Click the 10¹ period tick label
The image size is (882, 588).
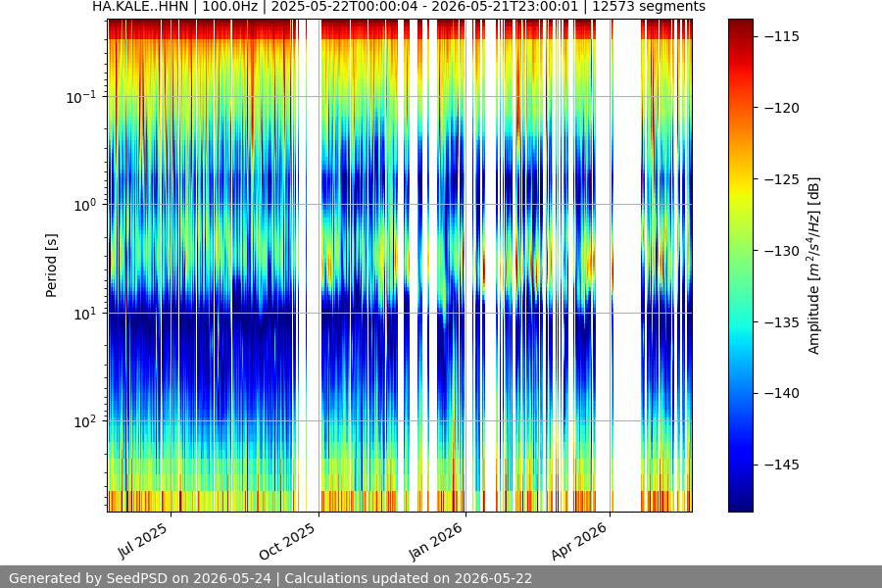84,314
